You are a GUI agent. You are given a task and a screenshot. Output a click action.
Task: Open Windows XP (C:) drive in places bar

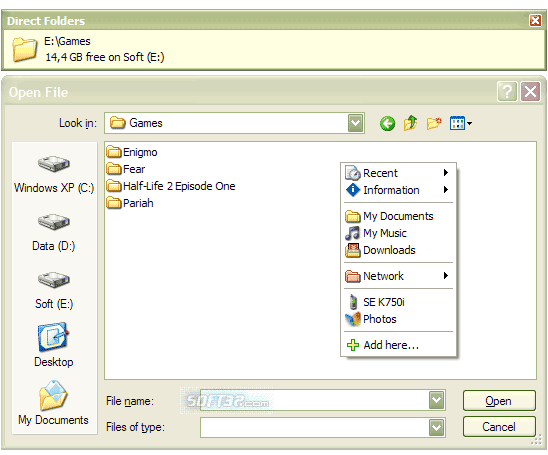54,174
